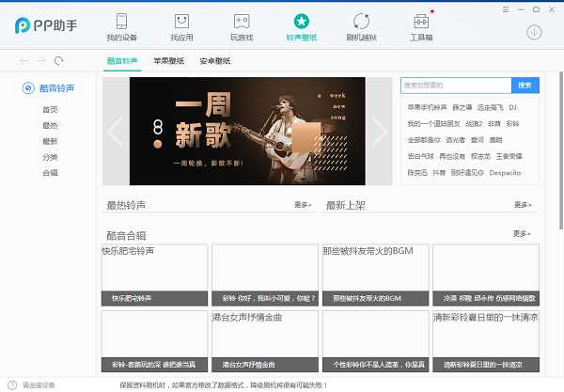Select 合辑 in the sidebar
The width and height of the screenshot is (564, 392).
pyautogui.click(x=50, y=173)
